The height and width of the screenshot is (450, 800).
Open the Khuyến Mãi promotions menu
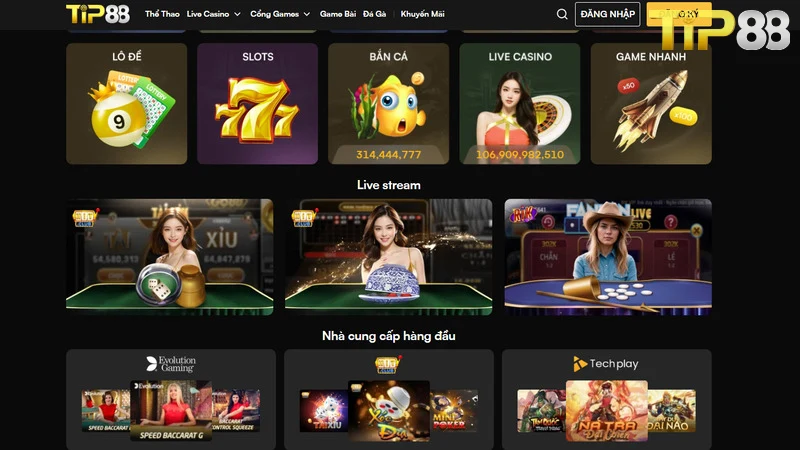tap(422, 14)
